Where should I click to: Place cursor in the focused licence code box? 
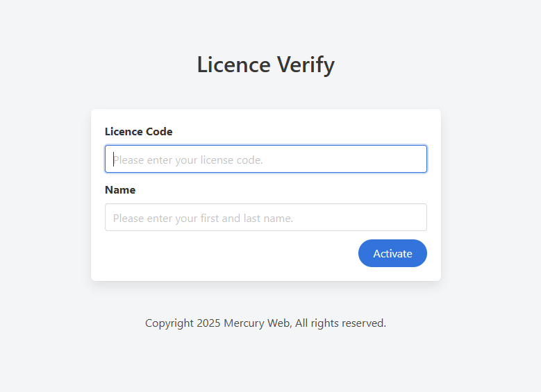pos(266,159)
